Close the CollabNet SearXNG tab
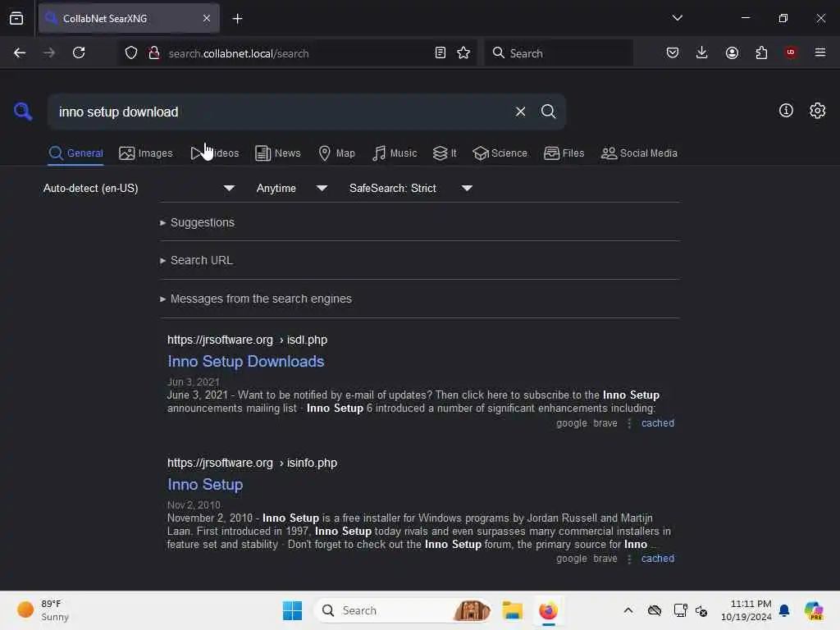 (207, 19)
